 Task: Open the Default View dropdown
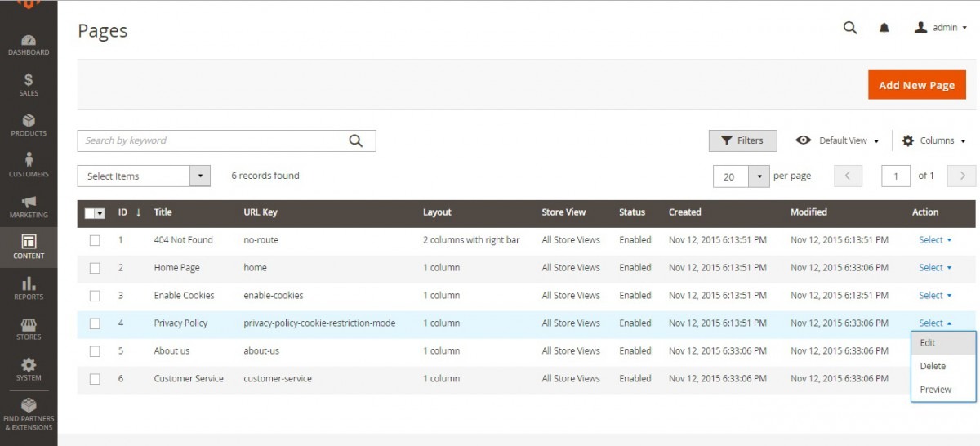(x=838, y=140)
